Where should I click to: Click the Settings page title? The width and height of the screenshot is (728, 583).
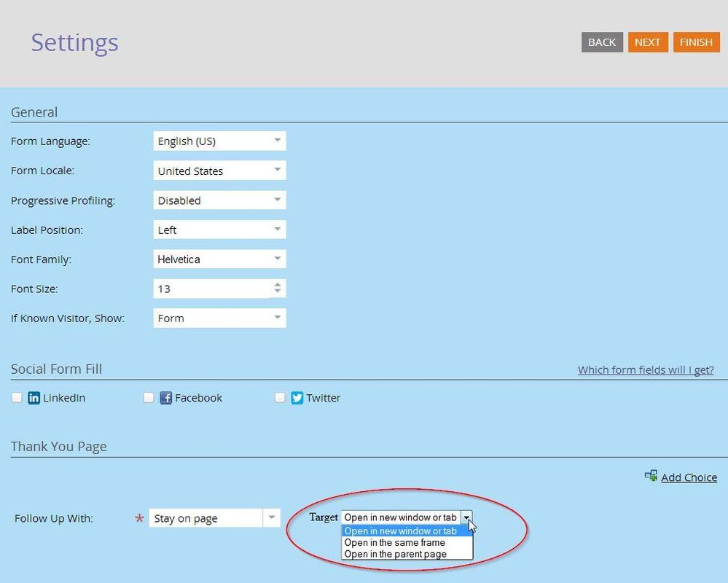pos(74,43)
